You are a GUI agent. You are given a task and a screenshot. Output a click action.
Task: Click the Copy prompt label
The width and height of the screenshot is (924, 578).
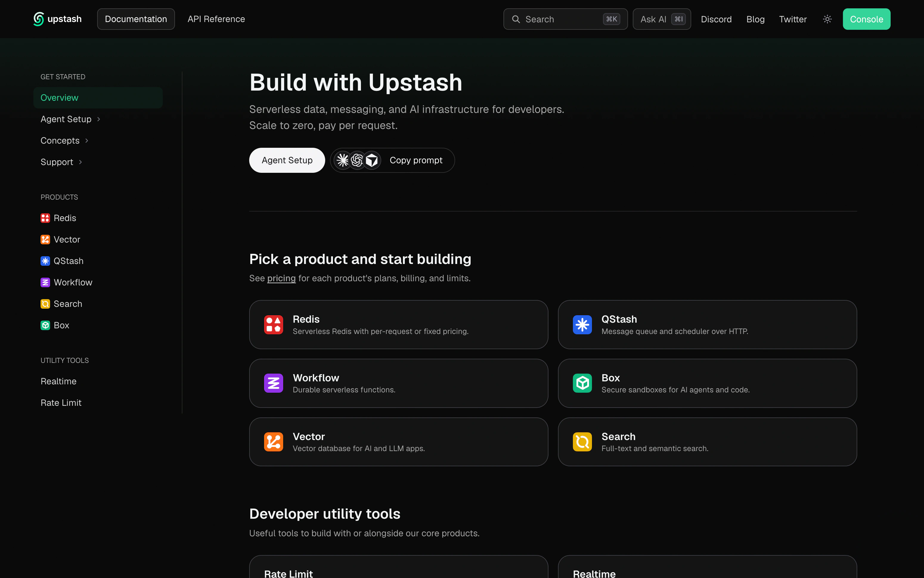point(416,160)
